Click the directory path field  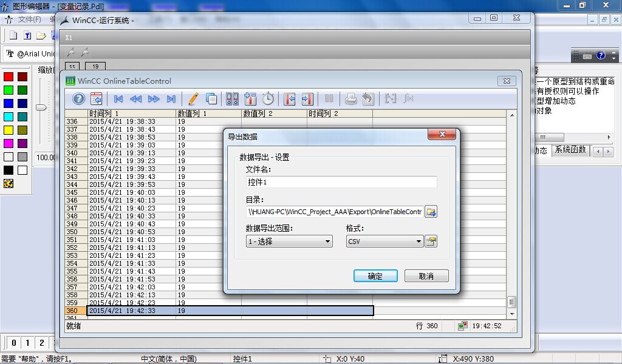click(335, 212)
